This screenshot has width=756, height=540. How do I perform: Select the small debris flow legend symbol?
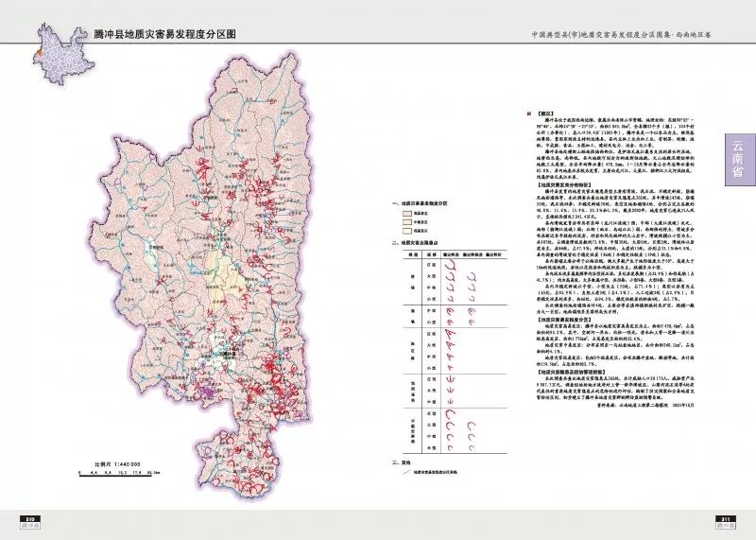(x=451, y=367)
